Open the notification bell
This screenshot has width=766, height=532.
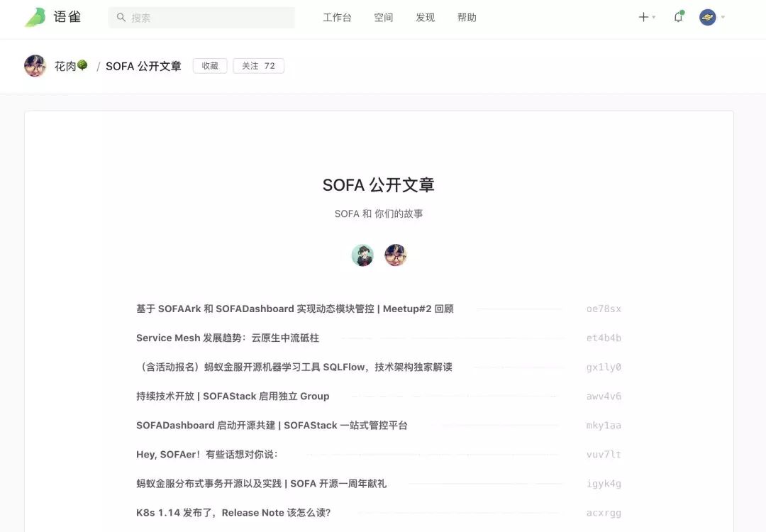pos(678,17)
